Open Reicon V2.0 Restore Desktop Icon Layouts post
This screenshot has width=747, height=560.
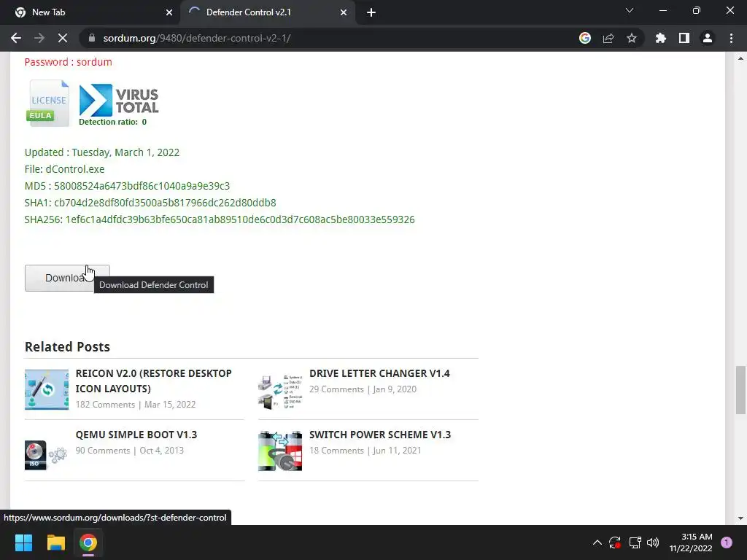153,381
